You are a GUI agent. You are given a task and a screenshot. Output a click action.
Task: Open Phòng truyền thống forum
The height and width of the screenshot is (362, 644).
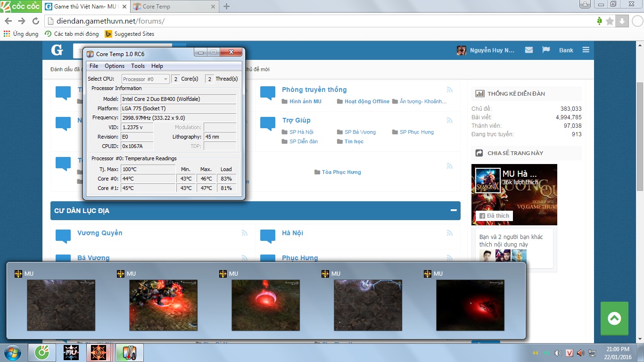(x=314, y=90)
